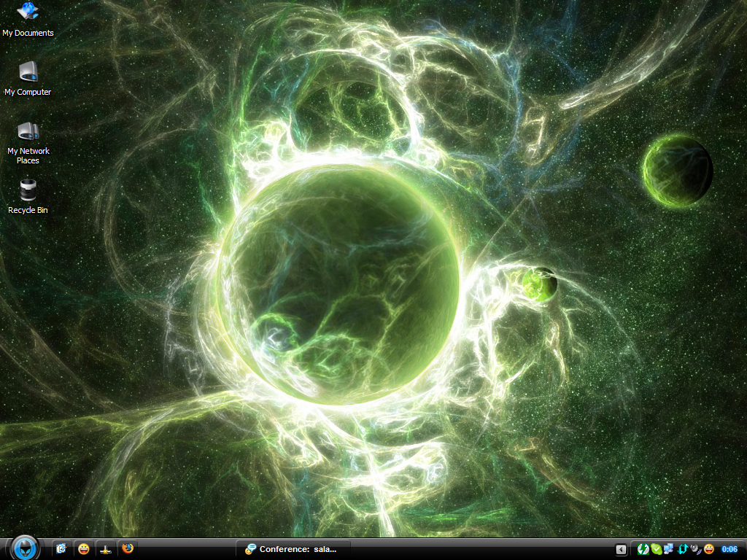Open the network connection tray icon
The height and width of the screenshot is (560, 747).
click(x=669, y=549)
